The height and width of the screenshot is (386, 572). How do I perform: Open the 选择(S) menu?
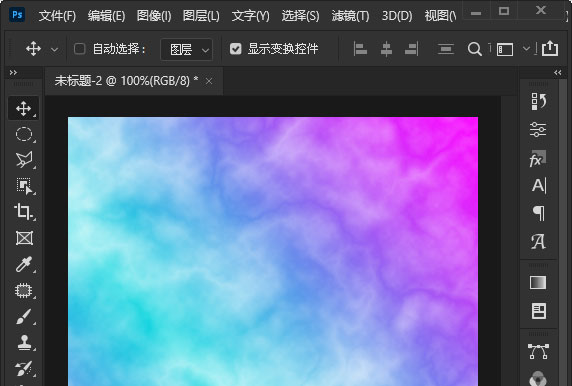point(300,16)
